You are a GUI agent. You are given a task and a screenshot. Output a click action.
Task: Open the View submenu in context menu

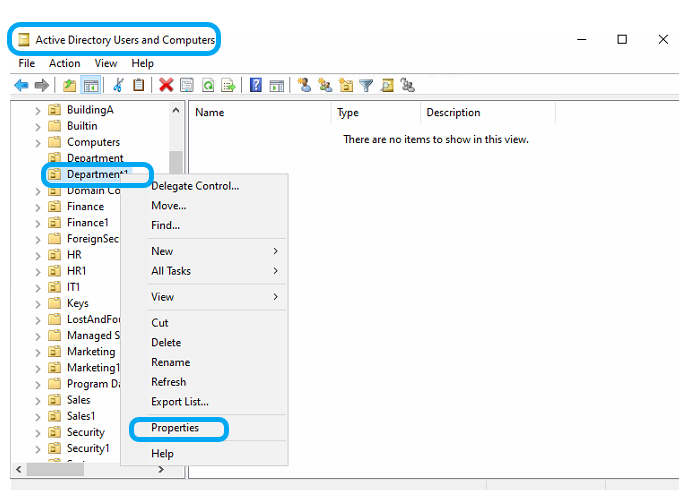coord(204,297)
